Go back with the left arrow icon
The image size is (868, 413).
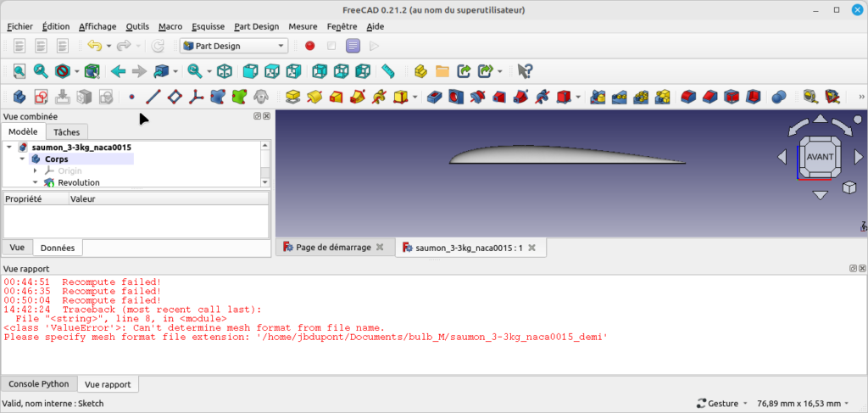point(118,71)
